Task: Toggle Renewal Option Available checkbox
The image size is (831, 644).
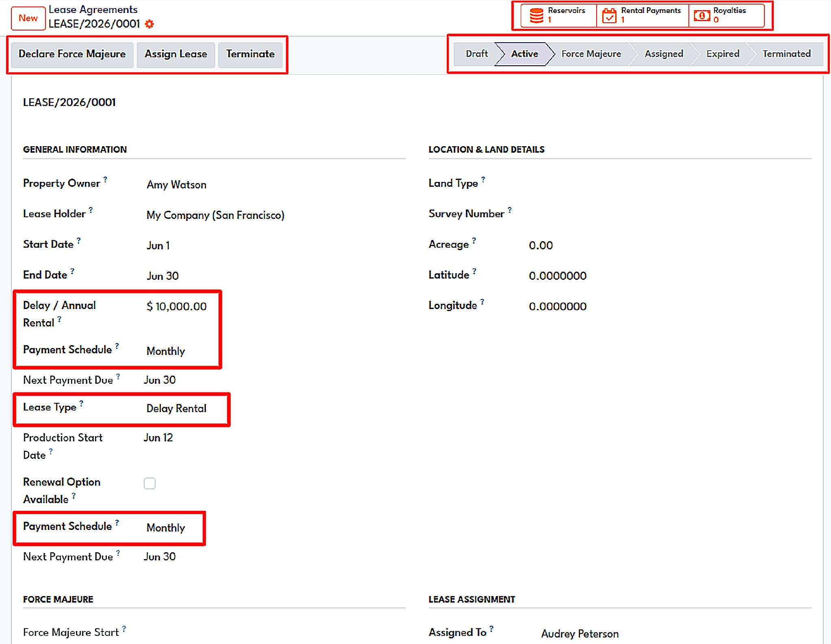Action: tap(149, 483)
